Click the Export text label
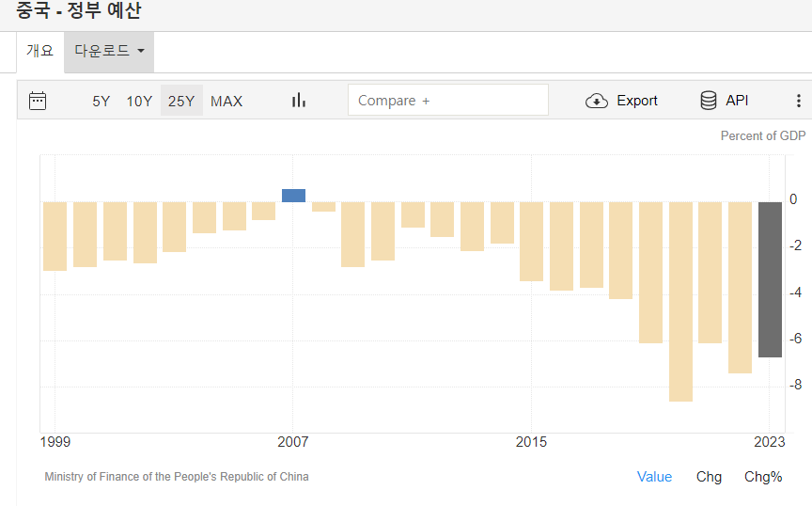Viewport: 812px width, 506px height. 637,101
